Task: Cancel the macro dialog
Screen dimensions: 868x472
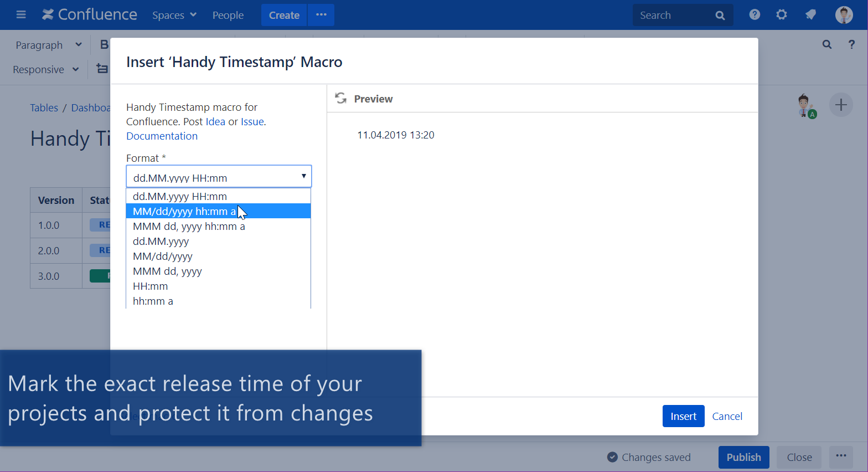Action: pos(727,416)
